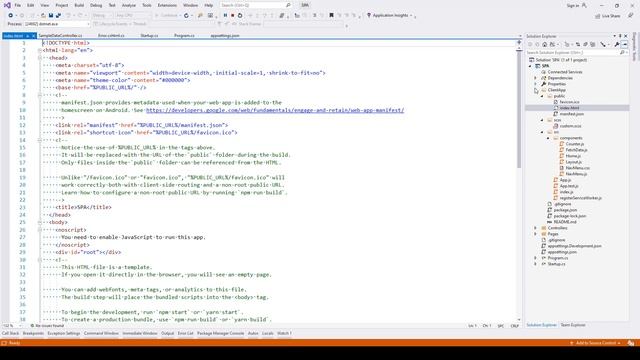Select Connected Services node
The width and height of the screenshot is (640, 360).
pos(564,72)
